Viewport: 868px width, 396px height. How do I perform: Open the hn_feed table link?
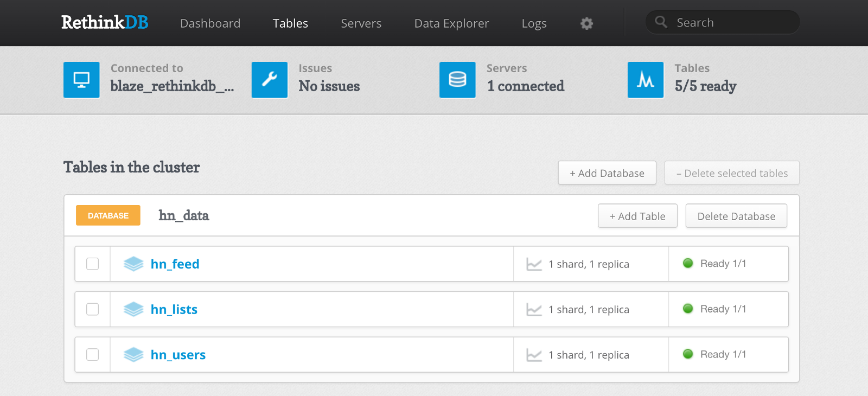pyautogui.click(x=175, y=264)
